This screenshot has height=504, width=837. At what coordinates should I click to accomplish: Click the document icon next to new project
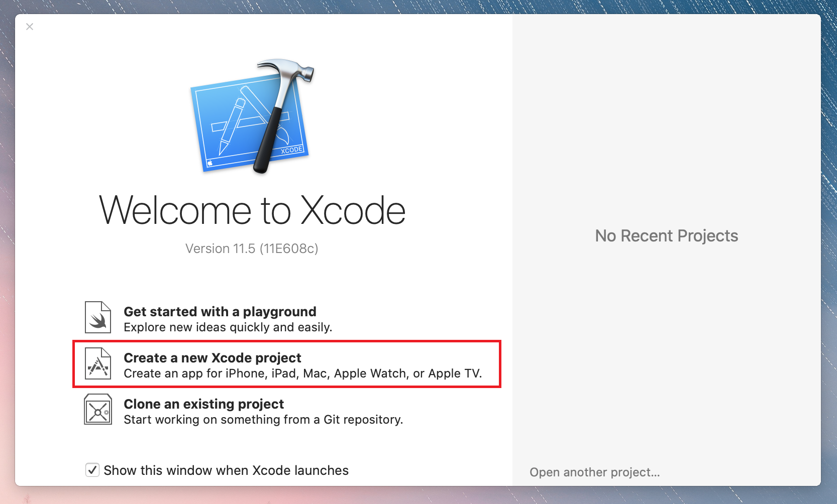pyautogui.click(x=97, y=364)
